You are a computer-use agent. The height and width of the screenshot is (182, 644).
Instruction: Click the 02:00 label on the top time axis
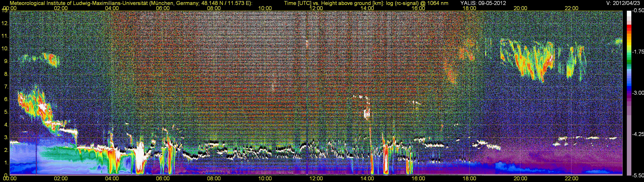(61, 8)
